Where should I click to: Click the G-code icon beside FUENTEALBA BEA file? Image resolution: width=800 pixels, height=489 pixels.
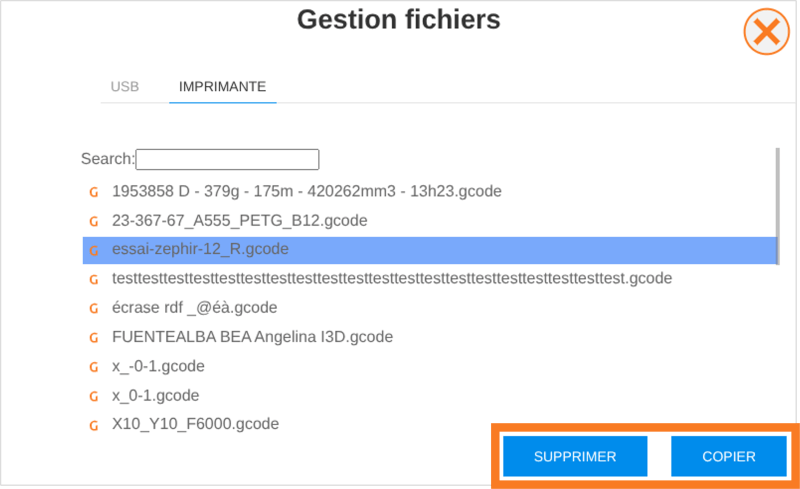[x=94, y=337]
